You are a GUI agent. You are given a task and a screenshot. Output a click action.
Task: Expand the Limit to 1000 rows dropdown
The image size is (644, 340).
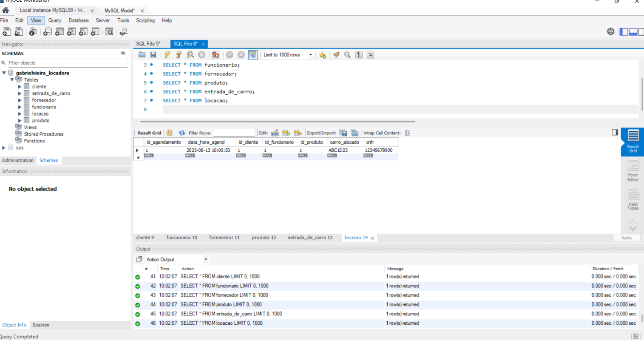pos(311,54)
